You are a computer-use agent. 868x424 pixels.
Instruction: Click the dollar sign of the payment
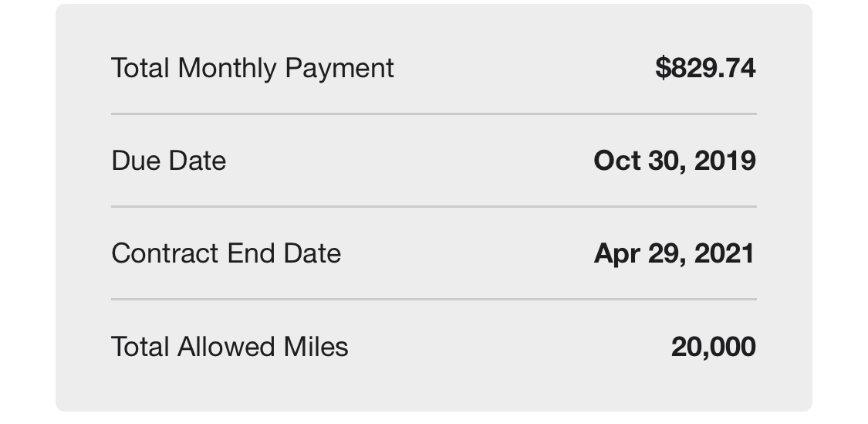tap(663, 68)
